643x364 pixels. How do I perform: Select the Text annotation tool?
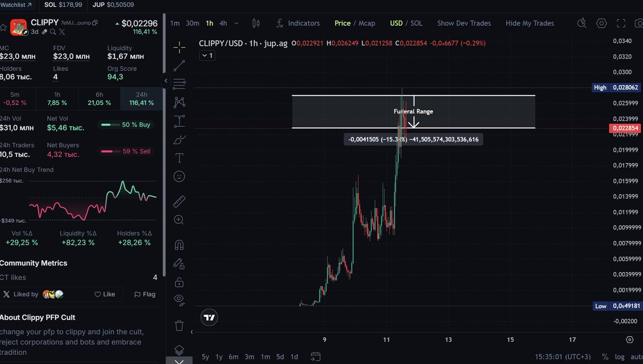(x=180, y=158)
